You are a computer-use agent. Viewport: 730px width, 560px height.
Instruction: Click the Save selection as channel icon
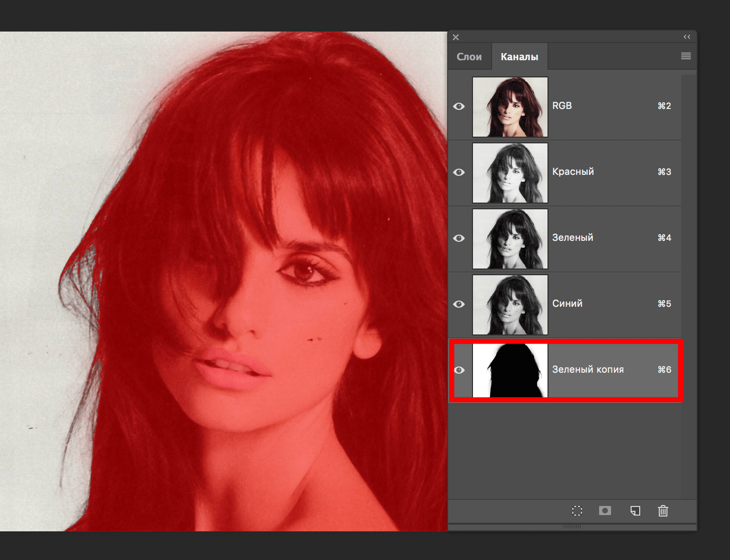(605, 511)
